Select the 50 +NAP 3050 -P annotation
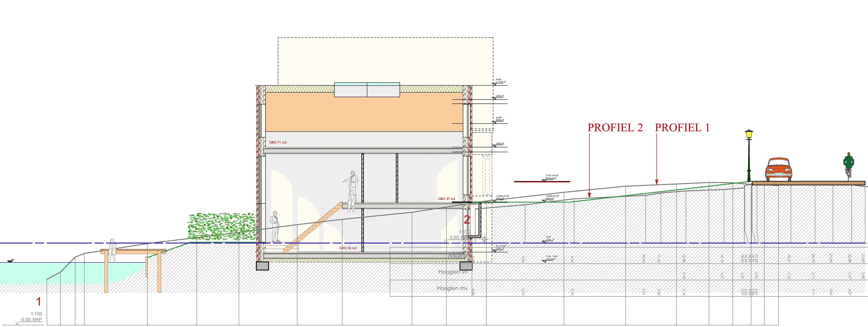The height and width of the screenshot is (327, 868). point(501,247)
